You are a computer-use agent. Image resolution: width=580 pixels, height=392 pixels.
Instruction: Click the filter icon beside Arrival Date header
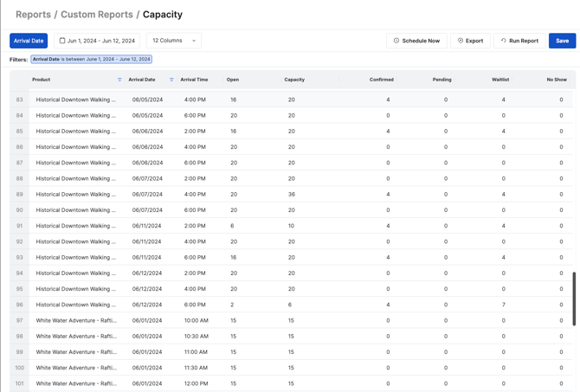point(171,80)
